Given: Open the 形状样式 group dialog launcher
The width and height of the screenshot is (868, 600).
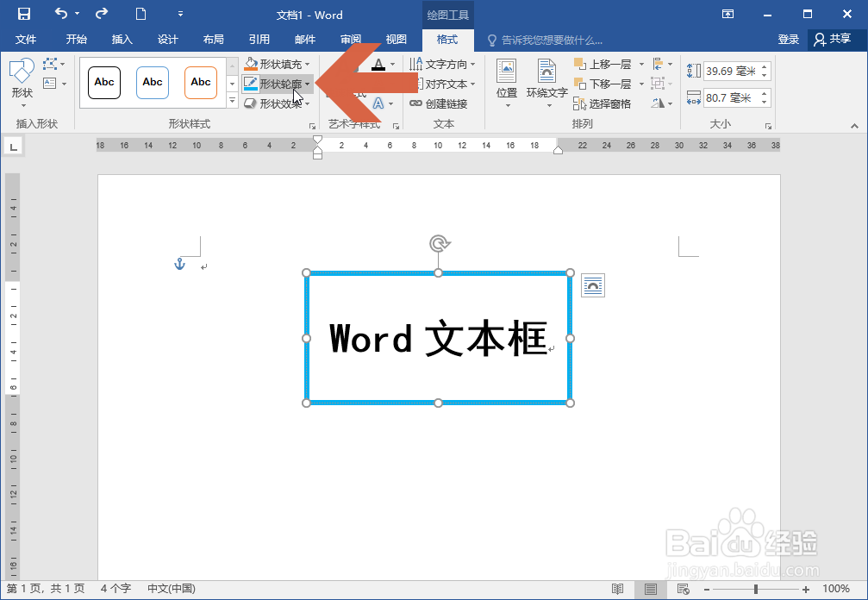Looking at the screenshot, I should click(x=312, y=126).
